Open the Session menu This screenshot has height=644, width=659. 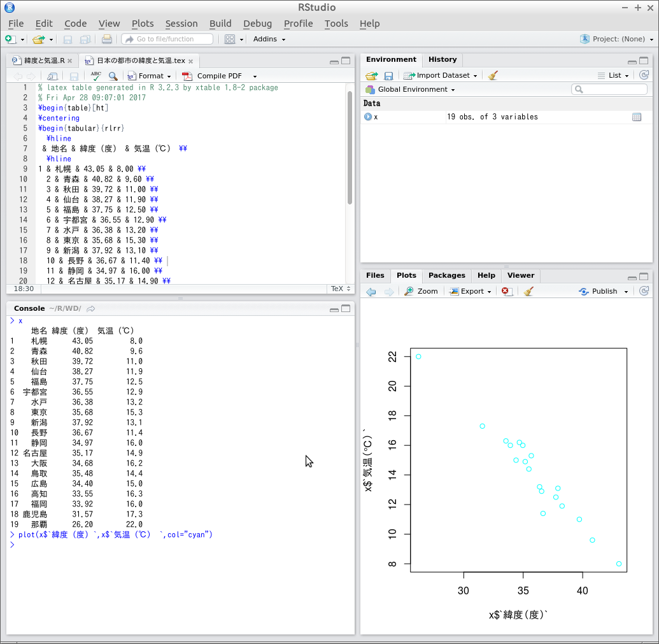[x=181, y=24]
